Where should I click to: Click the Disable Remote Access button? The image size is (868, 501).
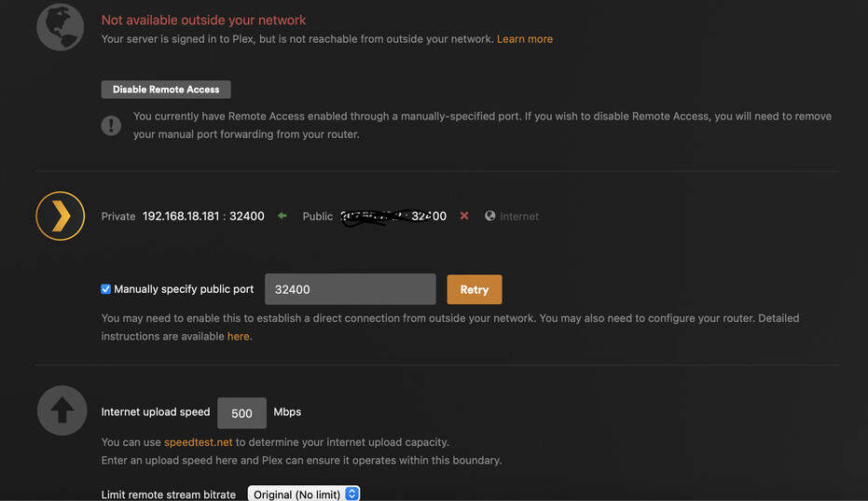166,90
